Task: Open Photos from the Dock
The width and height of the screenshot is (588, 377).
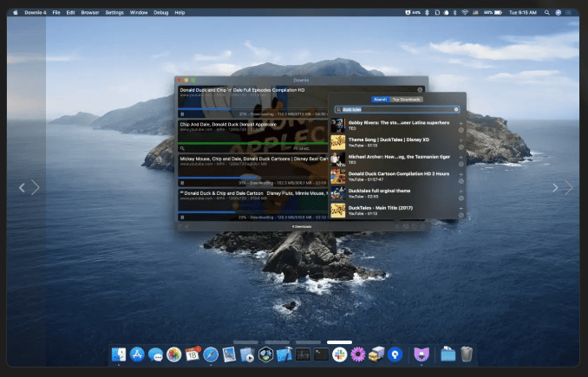Action: click(174, 354)
